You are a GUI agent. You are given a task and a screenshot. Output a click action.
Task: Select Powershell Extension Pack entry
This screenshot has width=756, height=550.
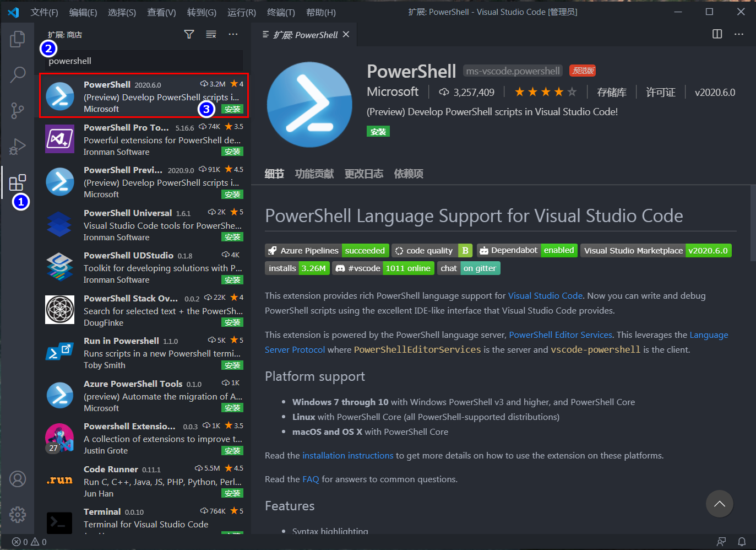click(143, 439)
